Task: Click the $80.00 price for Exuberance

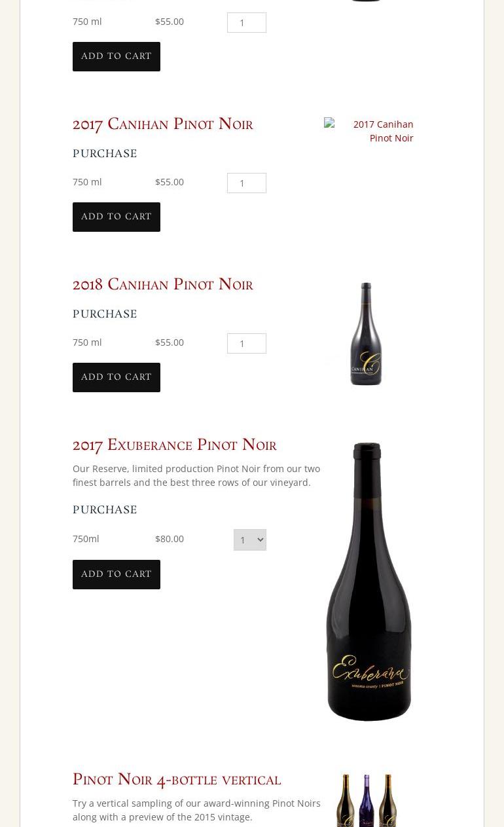Action: (x=170, y=538)
